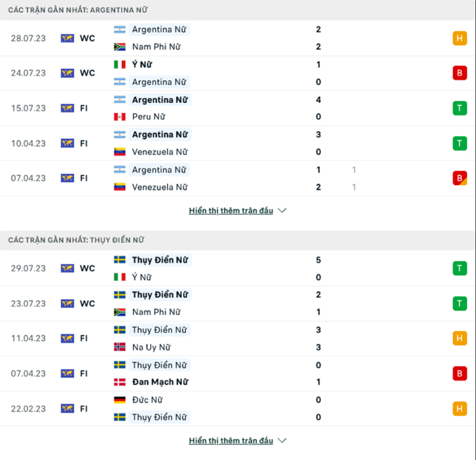Select the 'Các trận gần nhất: Thụy Điển Nữ' header
This screenshot has height=460, width=476.
pyautogui.click(x=76, y=240)
